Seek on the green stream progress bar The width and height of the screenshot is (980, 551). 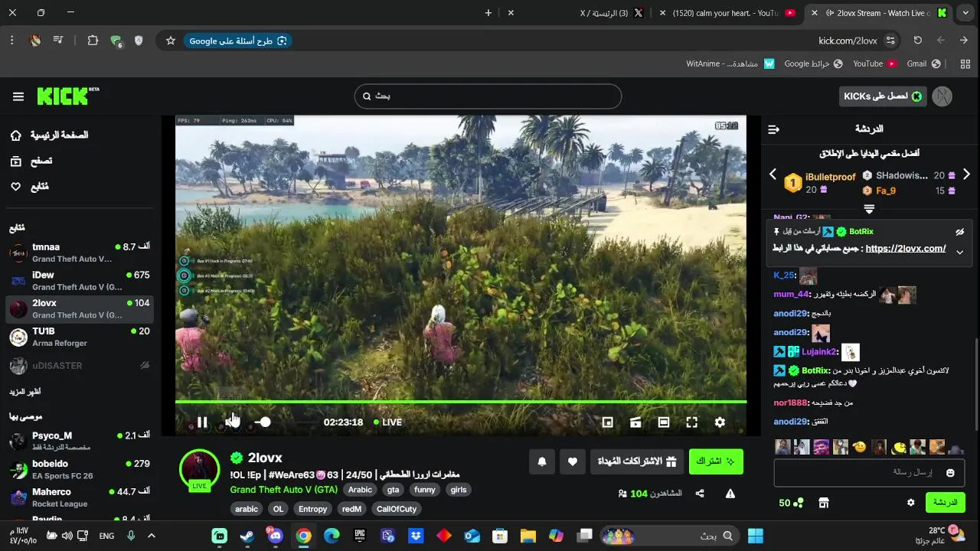point(461,402)
